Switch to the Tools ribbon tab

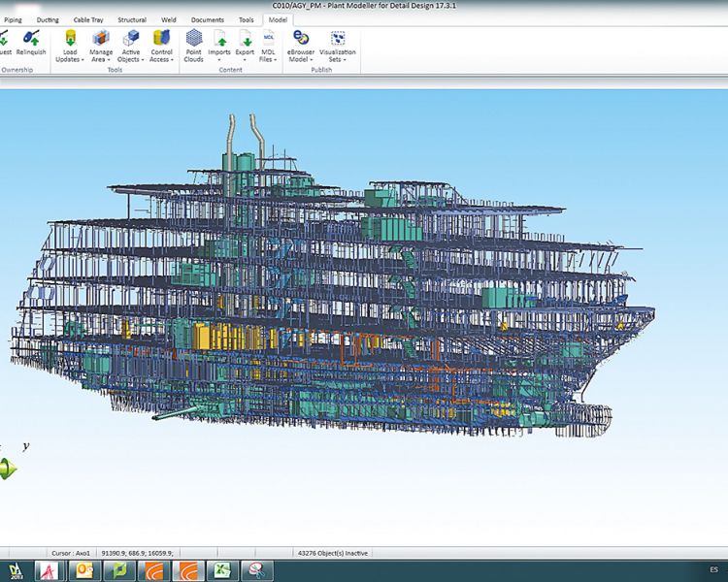tap(247, 20)
